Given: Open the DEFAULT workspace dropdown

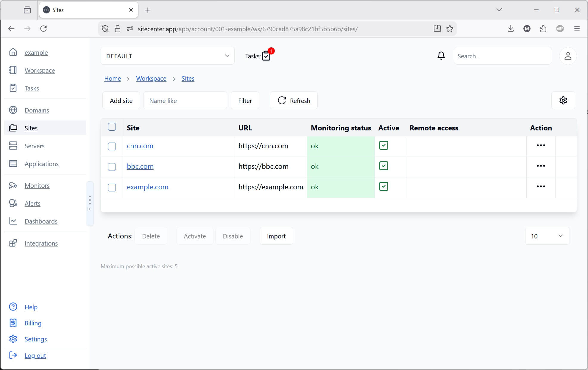Looking at the screenshot, I should coord(167,56).
